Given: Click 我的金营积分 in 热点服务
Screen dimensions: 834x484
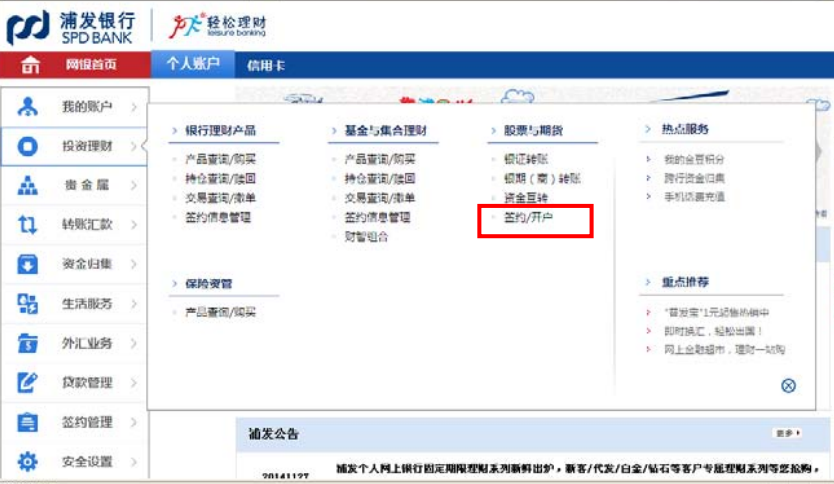Looking at the screenshot, I should coord(693,159).
